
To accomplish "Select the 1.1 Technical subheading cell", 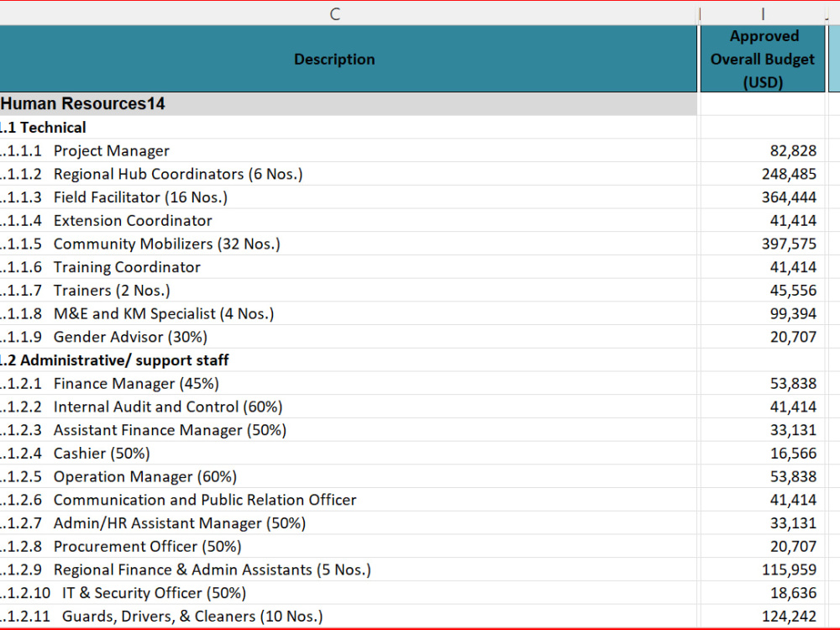I will click(x=349, y=128).
